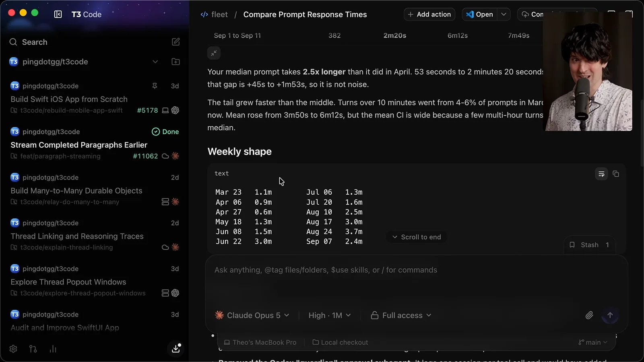644x362 pixels.
Task: Click the download update icon in sidebar
Action: point(176,348)
